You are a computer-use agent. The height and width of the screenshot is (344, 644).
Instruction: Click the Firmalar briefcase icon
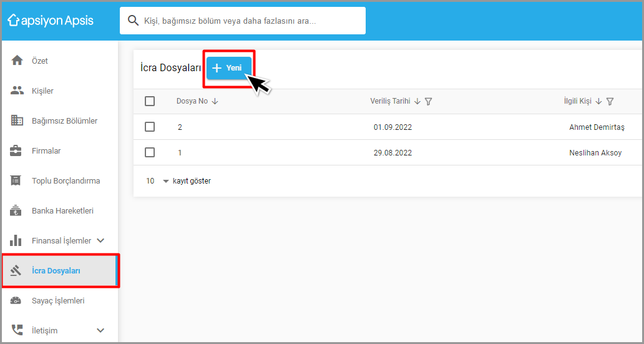point(16,151)
